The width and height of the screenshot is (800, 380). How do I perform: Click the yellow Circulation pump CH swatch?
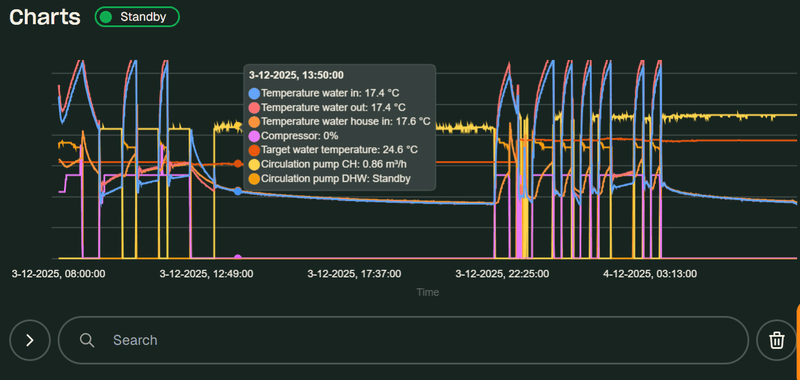[254, 165]
